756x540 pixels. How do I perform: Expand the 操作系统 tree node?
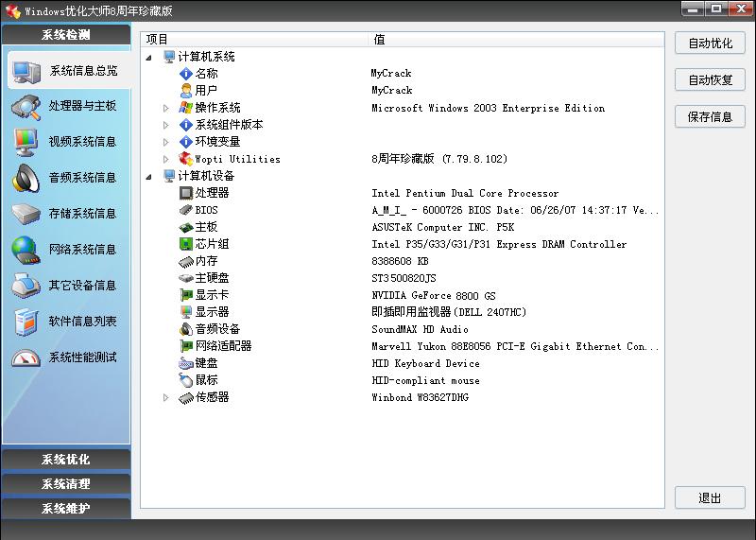tap(166, 108)
